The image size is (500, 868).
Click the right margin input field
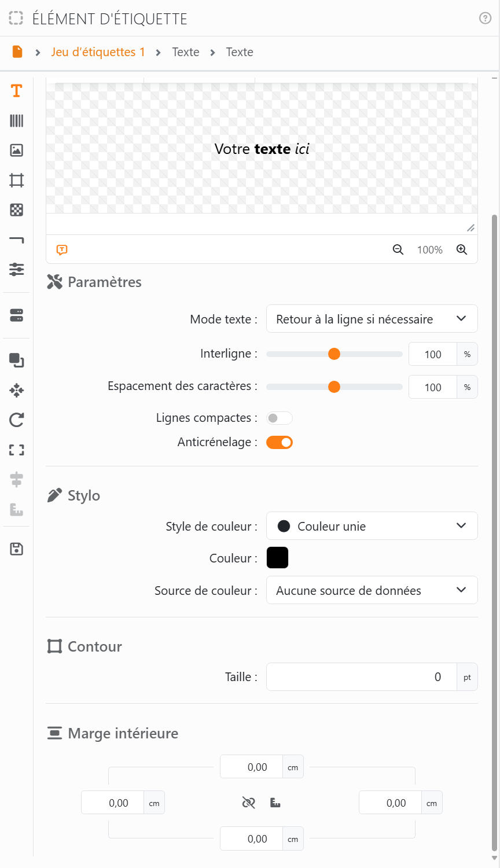pos(390,803)
